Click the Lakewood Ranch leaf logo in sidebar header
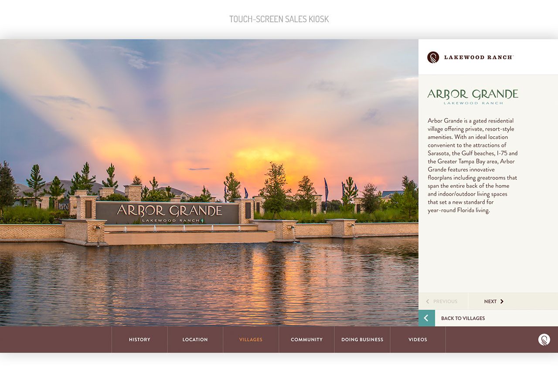 pos(433,57)
